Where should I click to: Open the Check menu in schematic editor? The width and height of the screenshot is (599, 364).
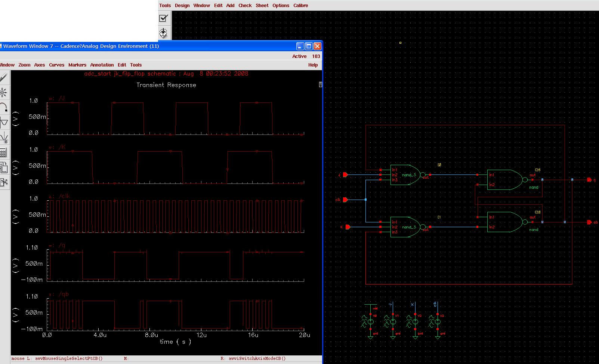pos(245,6)
